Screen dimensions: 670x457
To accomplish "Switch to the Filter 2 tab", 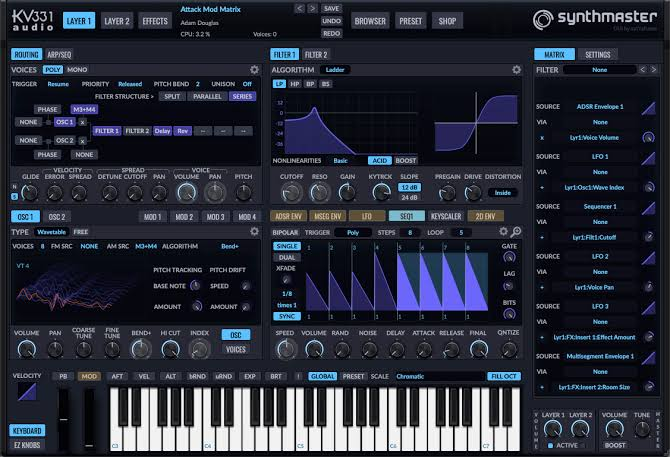I will [x=316, y=54].
